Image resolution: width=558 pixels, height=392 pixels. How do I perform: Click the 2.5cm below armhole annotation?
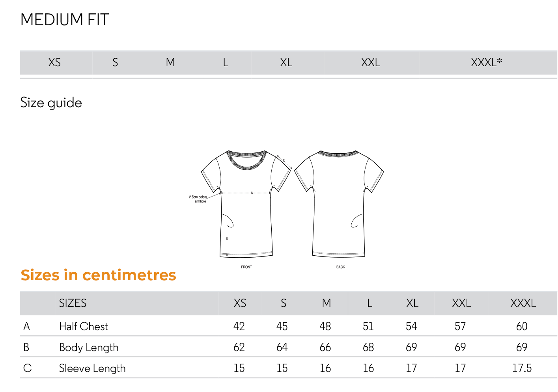pyautogui.click(x=198, y=199)
